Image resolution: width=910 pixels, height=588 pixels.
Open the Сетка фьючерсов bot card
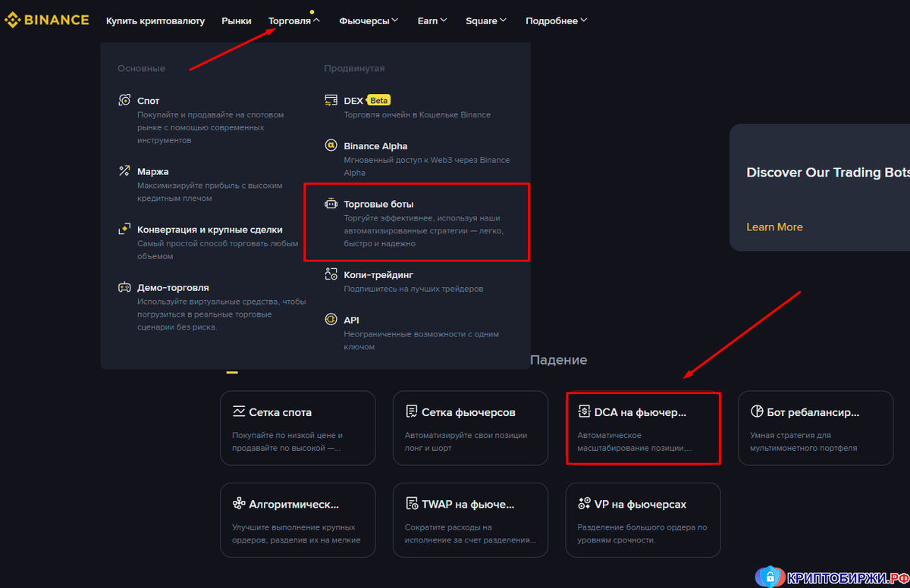pos(471,428)
